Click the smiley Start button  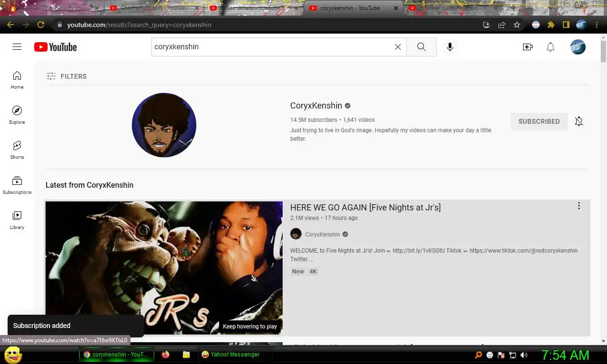13,355
